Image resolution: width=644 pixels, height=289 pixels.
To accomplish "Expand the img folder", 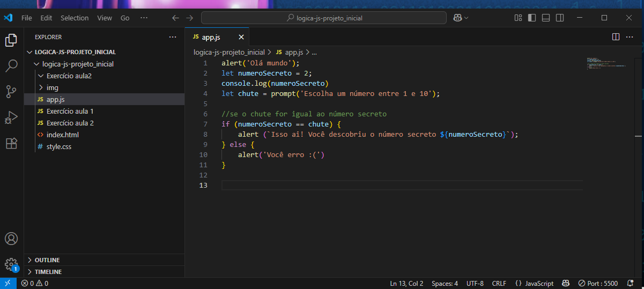I will click(x=105, y=87).
